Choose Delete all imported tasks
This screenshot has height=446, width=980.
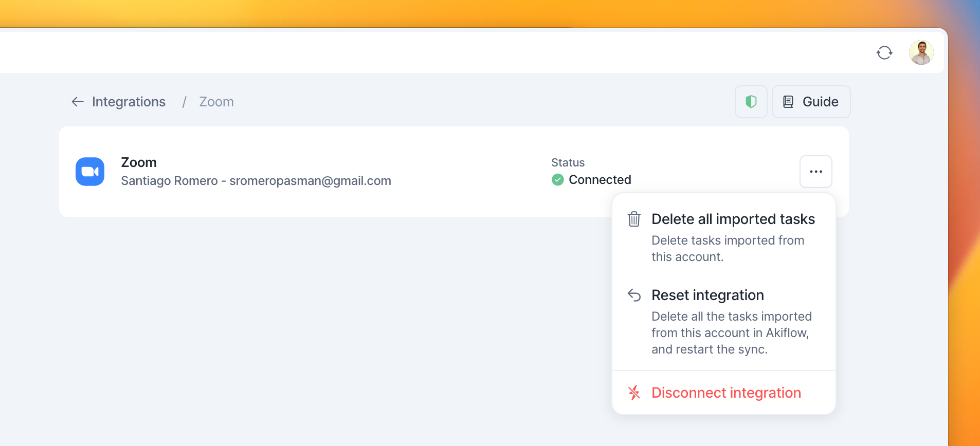(x=724, y=237)
